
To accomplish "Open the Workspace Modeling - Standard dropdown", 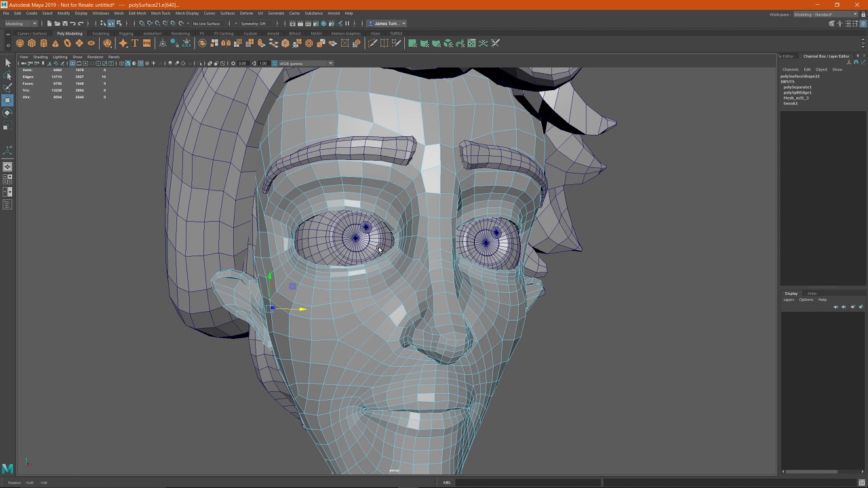I will [825, 14].
